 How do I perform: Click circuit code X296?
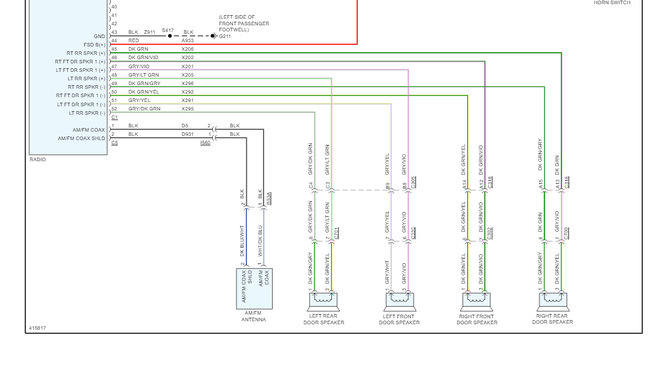[188, 83]
